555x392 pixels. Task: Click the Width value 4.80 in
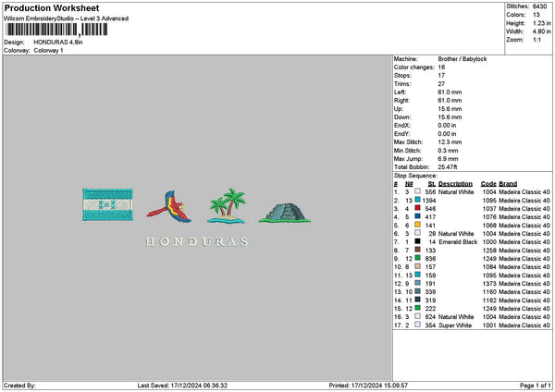(x=541, y=31)
